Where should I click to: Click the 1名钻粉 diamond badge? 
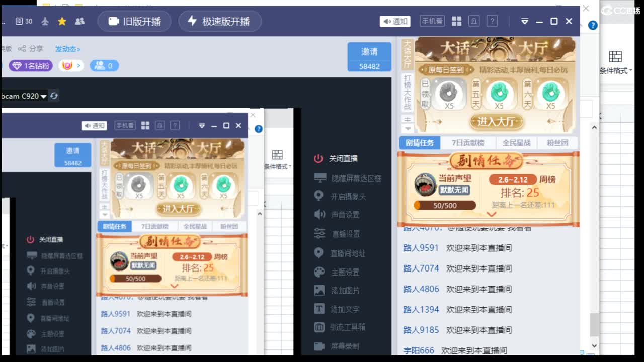click(x=31, y=66)
